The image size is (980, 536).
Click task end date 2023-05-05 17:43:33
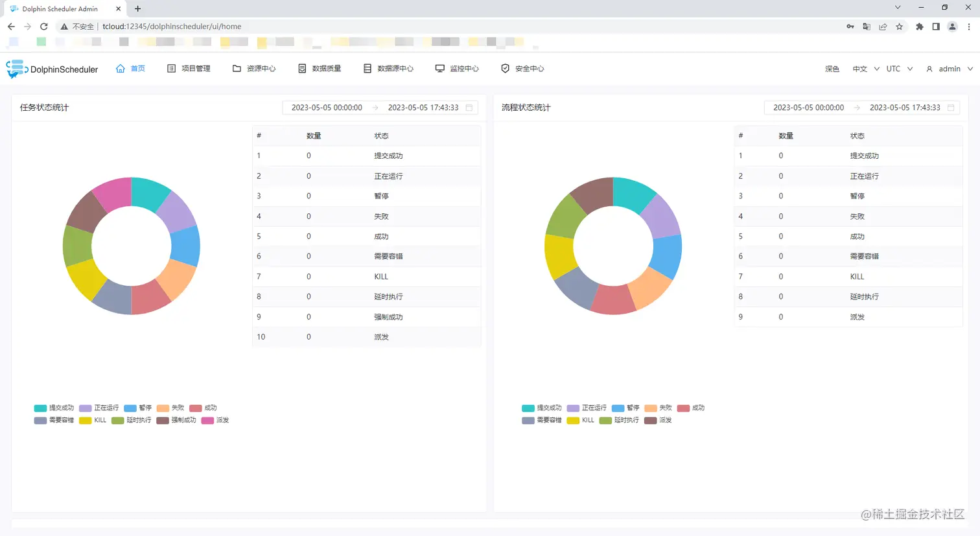pyautogui.click(x=423, y=108)
